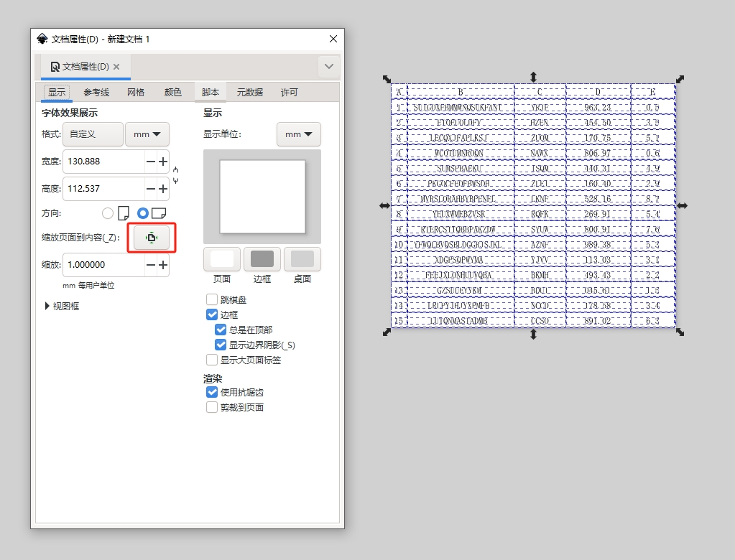Open the 格式 自定义 dropdown

tap(93, 134)
